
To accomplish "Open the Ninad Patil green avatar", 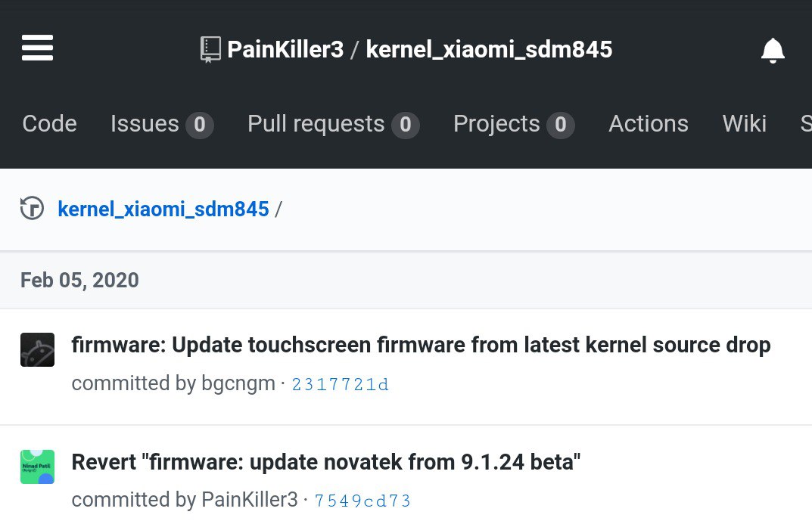I will point(37,467).
